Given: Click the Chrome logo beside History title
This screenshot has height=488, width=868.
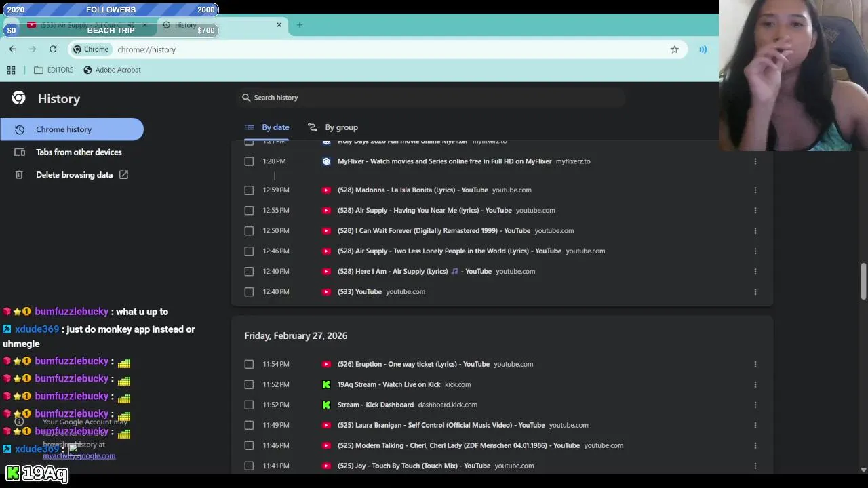Looking at the screenshot, I should (x=18, y=98).
